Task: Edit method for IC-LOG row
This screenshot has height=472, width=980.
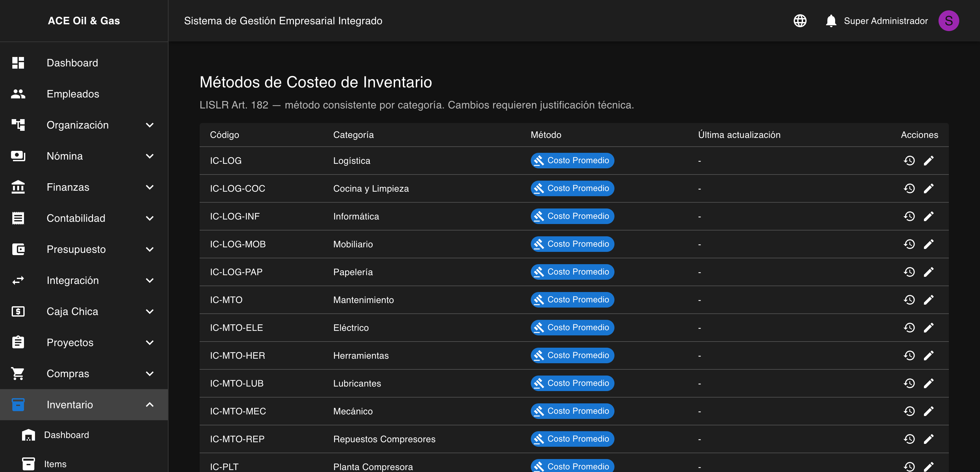Action: point(929,161)
